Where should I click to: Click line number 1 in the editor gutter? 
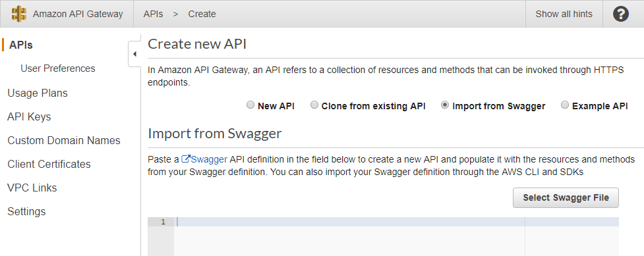(x=163, y=222)
